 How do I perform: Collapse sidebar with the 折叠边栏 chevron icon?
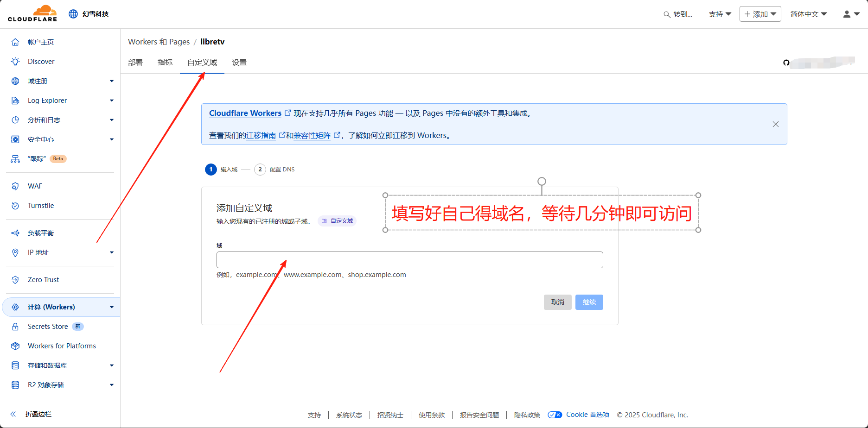(x=13, y=414)
